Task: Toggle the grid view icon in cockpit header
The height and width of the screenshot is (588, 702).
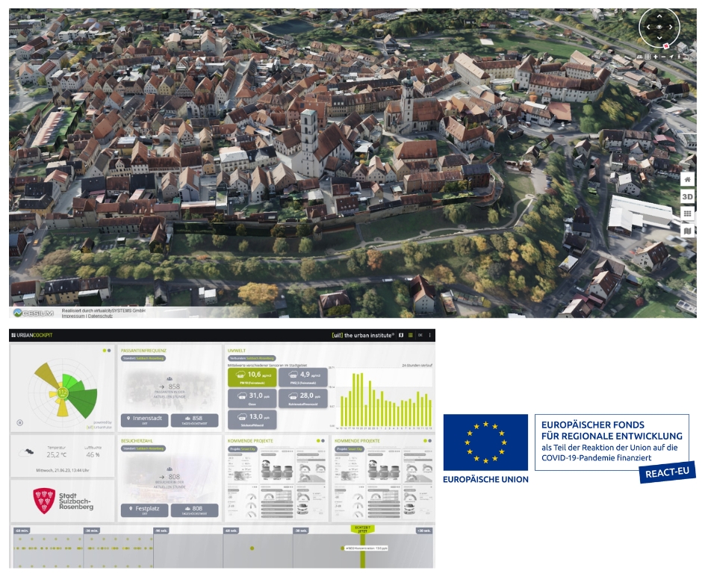Action: pyautogui.click(x=410, y=336)
